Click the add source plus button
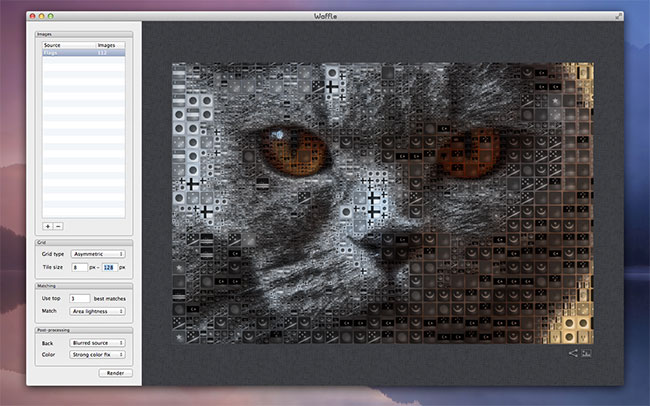 click(47, 227)
